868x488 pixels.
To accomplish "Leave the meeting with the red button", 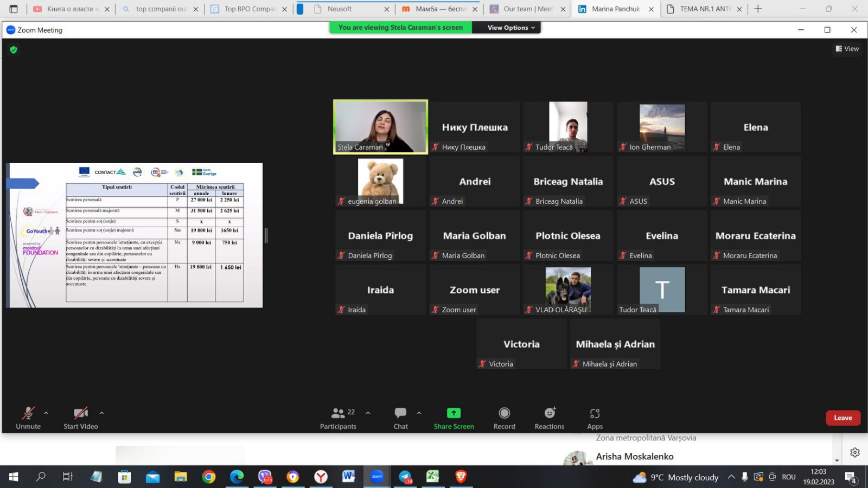I will (843, 418).
